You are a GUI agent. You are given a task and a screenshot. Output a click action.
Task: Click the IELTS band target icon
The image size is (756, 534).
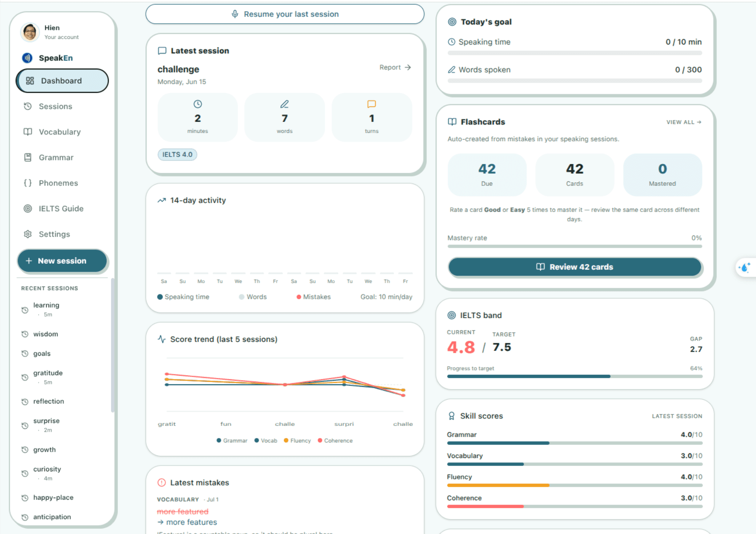coord(452,315)
